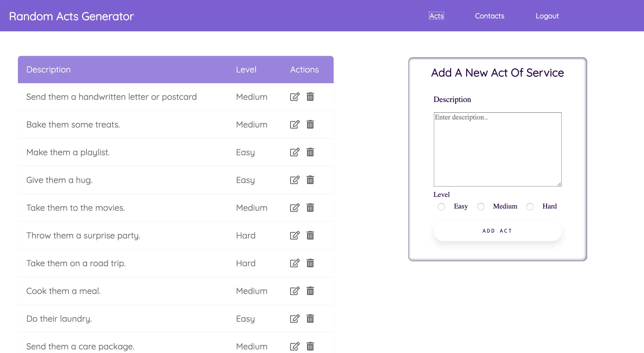Delete the 'Take them to the movies.' act

[310, 208]
